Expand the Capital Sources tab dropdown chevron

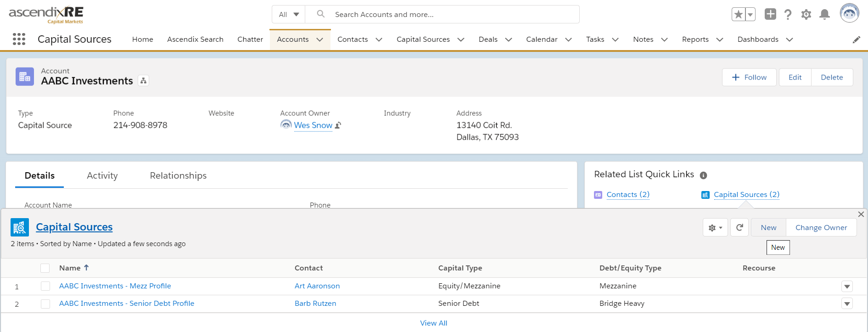point(461,39)
